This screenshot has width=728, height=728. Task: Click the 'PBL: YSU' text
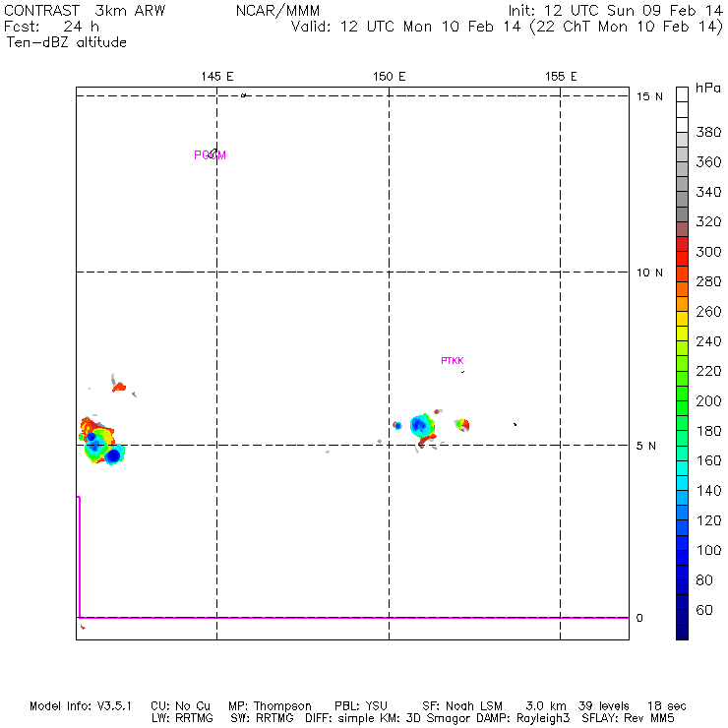(361, 706)
